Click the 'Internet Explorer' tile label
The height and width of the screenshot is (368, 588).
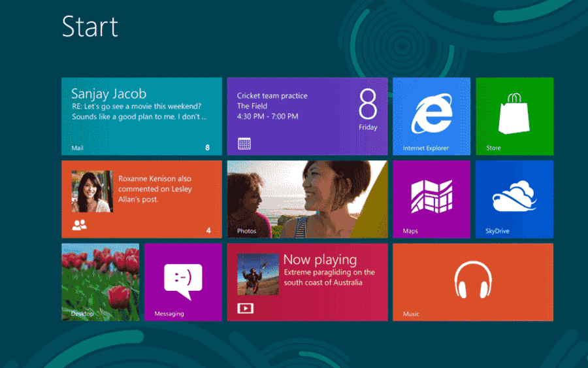[x=425, y=148]
